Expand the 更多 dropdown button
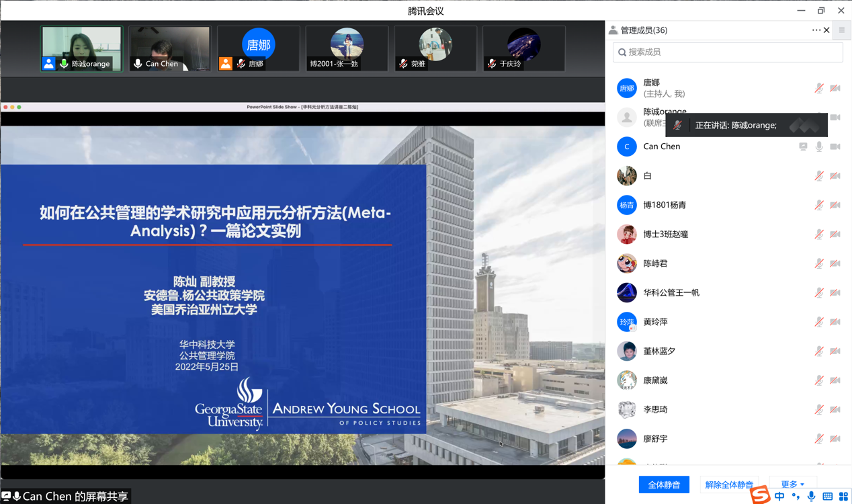 [x=792, y=485]
